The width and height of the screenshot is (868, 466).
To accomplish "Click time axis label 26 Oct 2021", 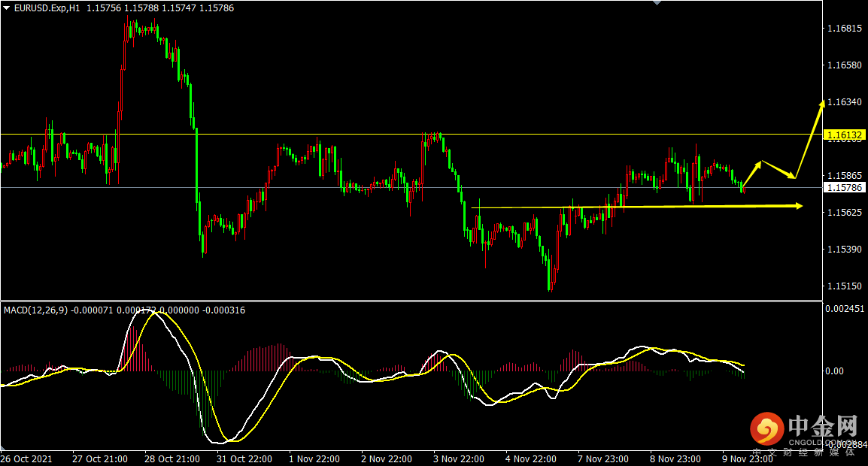I will pyautogui.click(x=26, y=458).
